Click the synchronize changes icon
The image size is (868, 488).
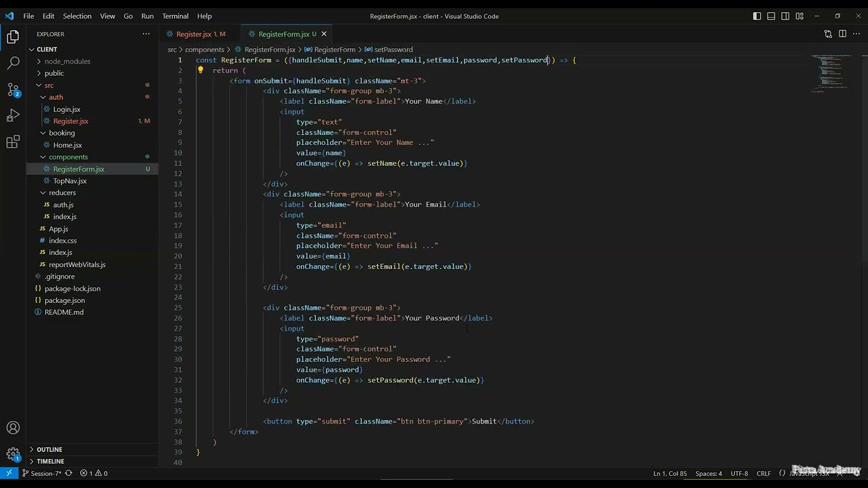(68, 473)
